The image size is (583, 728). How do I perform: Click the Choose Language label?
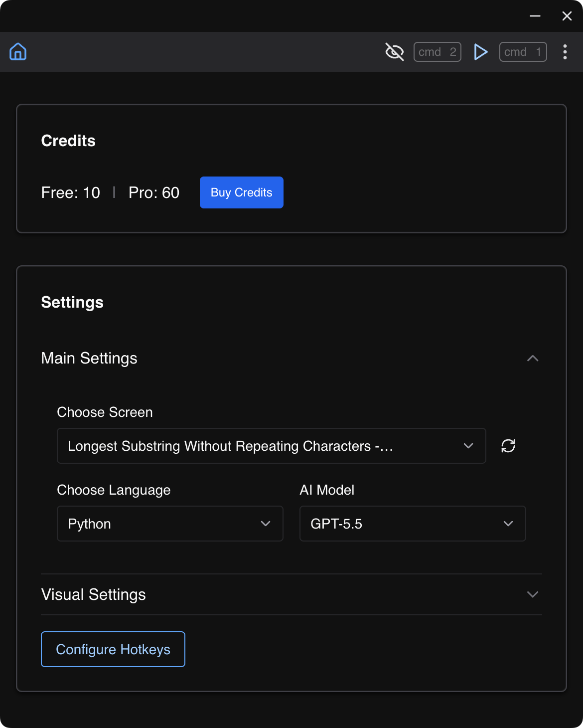[x=114, y=490]
